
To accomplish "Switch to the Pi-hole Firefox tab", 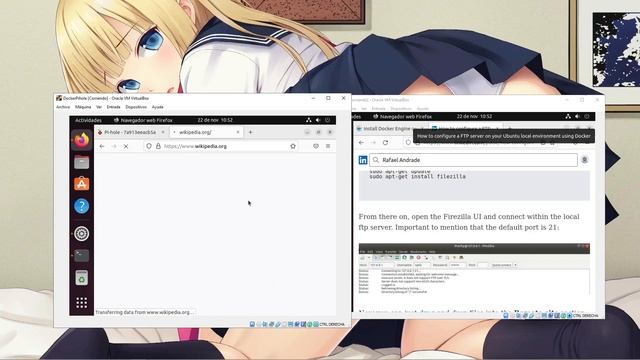I will point(131,132).
